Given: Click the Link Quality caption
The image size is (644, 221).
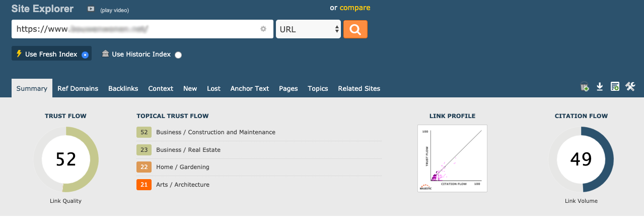Looking at the screenshot, I should (x=66, y=201).
